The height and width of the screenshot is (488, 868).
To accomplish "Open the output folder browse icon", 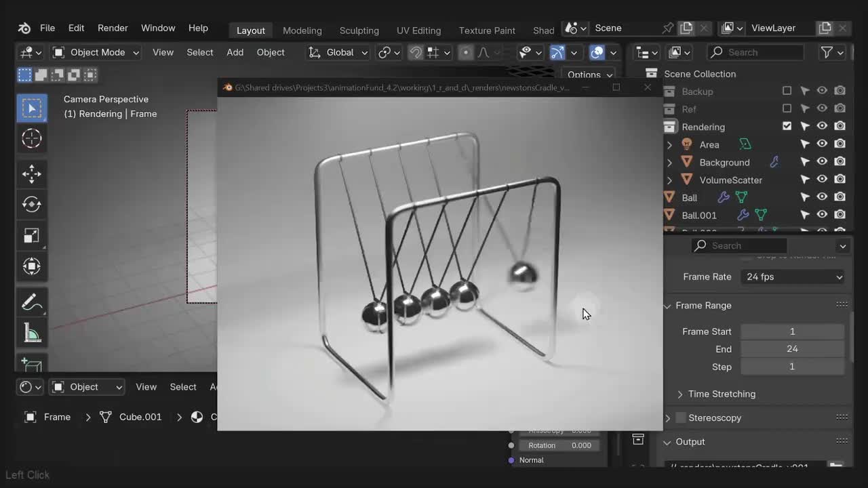I will click(x=835, y=466).
